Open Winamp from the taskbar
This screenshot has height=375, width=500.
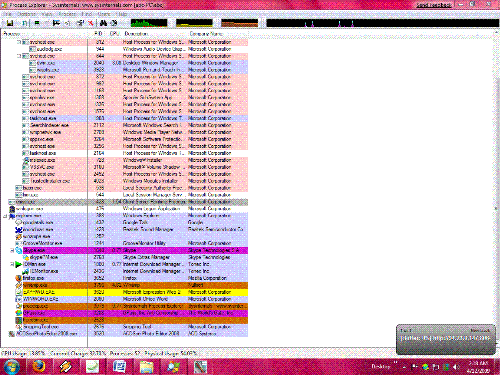pyautogui.click(x=66, y=367)
